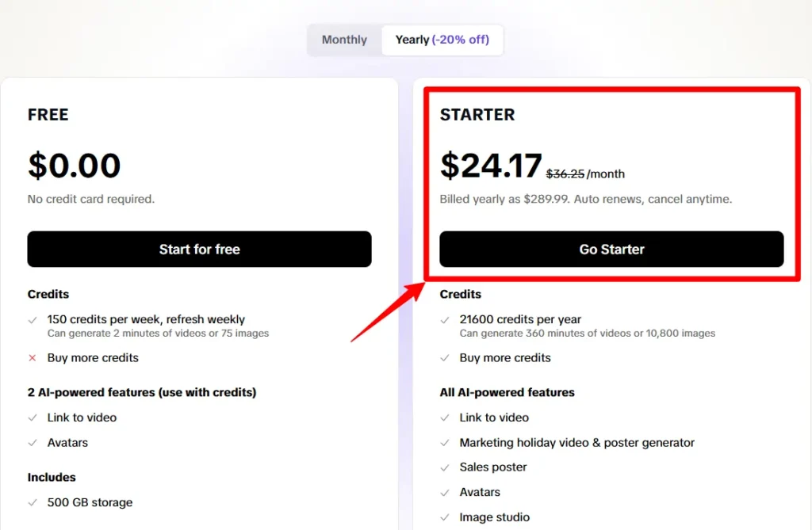Click the checkmark beside 150 credits per week
This screenshot has width=812, height=530.
[x=33, y=319]
